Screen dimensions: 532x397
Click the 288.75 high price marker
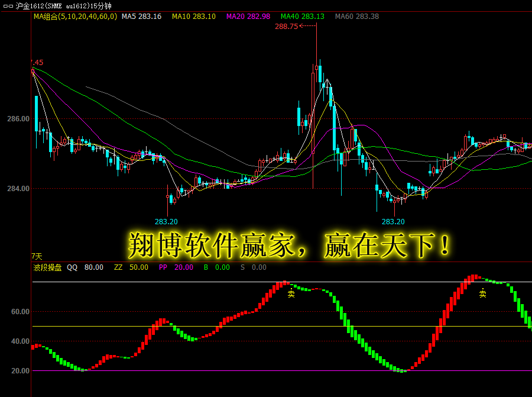point(286,27)
